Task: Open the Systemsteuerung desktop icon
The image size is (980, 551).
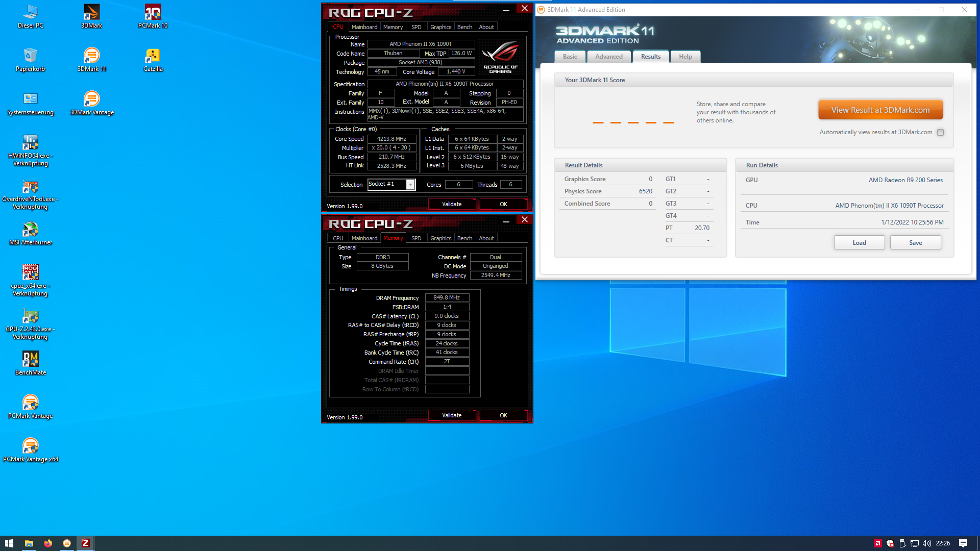Action: coord(31,103)
